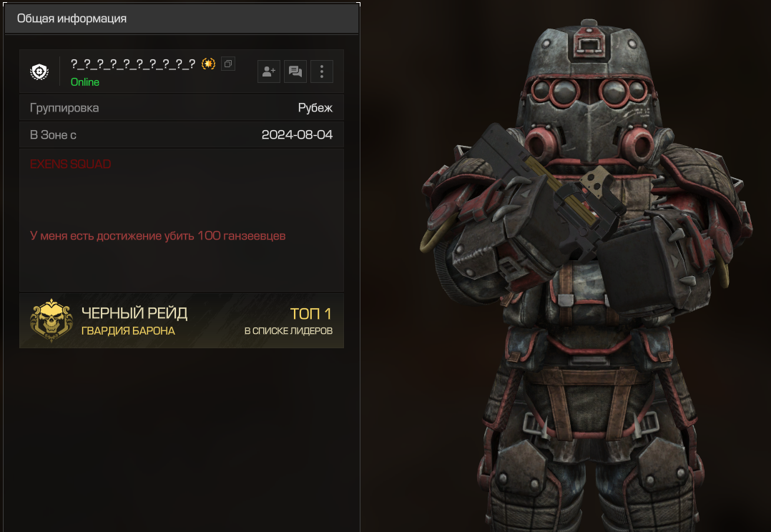Click the add friend icon

(268, 72)
